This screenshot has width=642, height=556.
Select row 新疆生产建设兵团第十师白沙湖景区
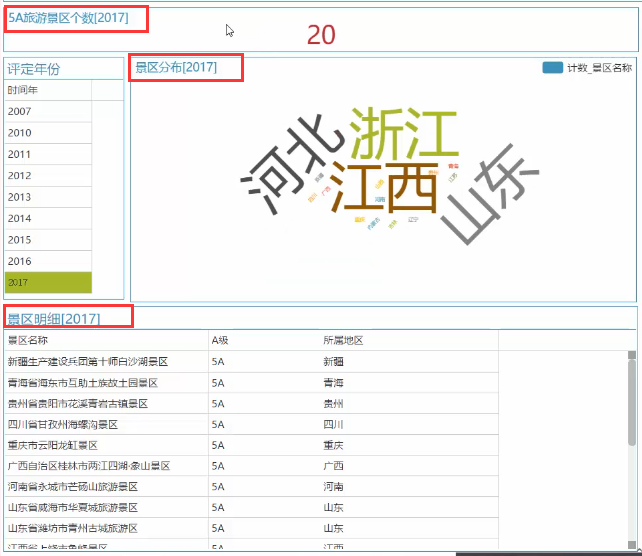(x=251, y=362)
